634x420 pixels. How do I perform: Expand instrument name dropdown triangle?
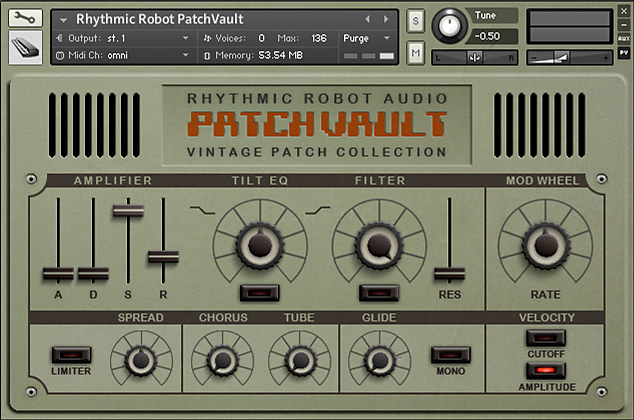[x=63, y=19]
